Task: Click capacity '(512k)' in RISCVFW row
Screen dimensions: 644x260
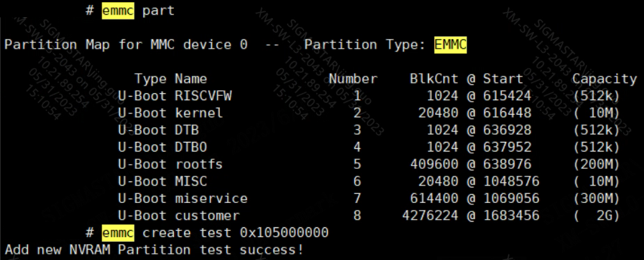Action: point(597,96)
